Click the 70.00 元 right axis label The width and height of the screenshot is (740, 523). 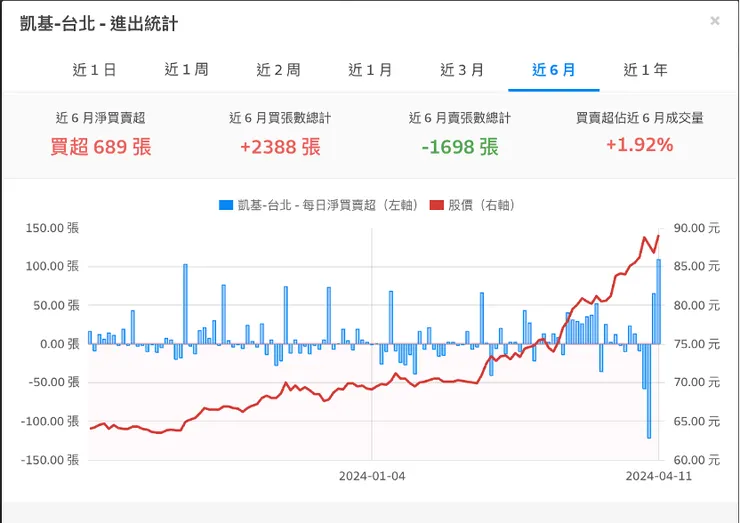pos(697,382)
